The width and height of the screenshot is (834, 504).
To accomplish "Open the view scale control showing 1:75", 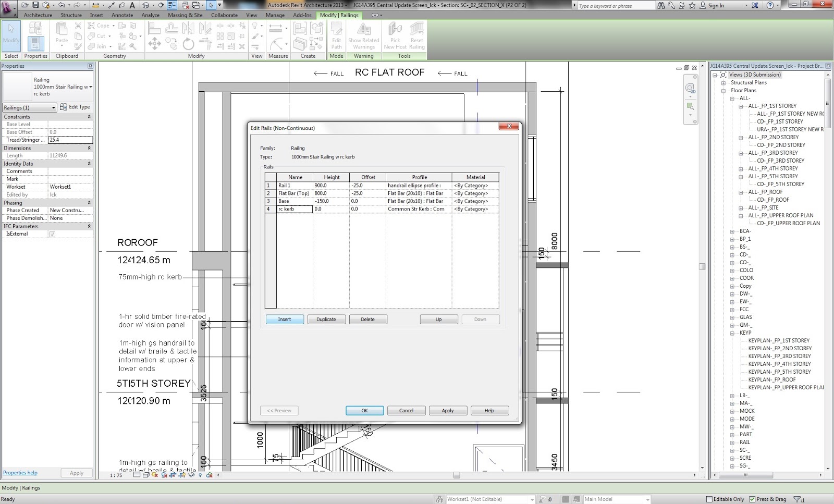I will click(116, 475).
